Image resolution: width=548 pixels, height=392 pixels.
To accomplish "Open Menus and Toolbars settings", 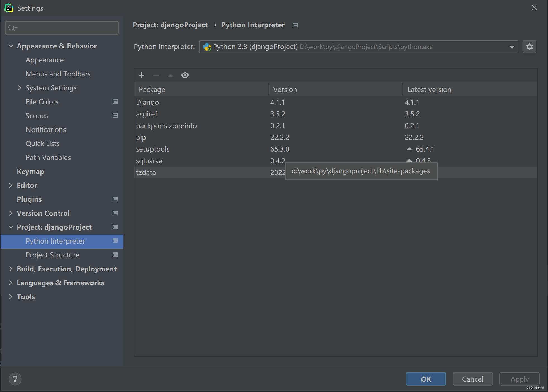I will [x=58, y=74].
